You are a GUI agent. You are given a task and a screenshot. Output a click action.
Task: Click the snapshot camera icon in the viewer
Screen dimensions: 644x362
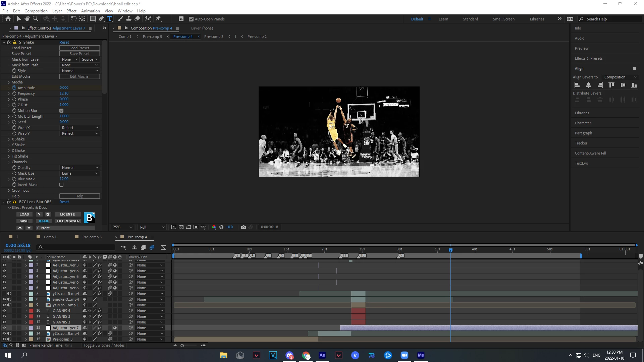pyautogui.click(x=244, y=227)
